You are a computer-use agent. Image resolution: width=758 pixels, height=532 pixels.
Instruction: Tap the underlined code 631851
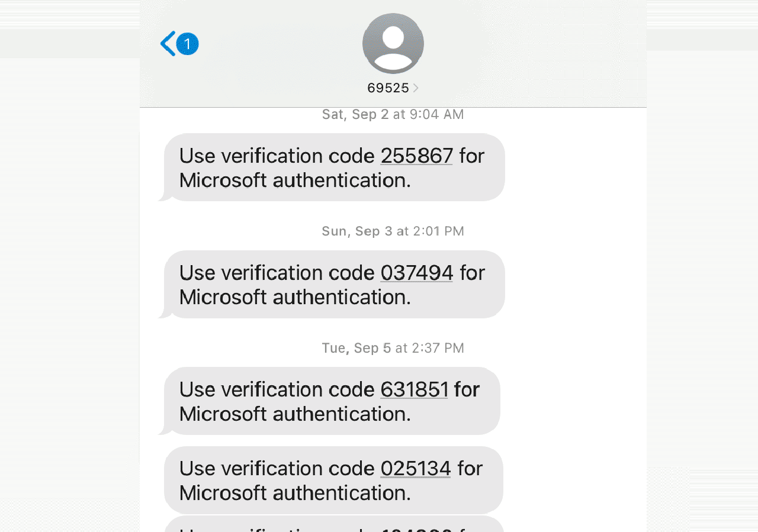tap(414, 389)
